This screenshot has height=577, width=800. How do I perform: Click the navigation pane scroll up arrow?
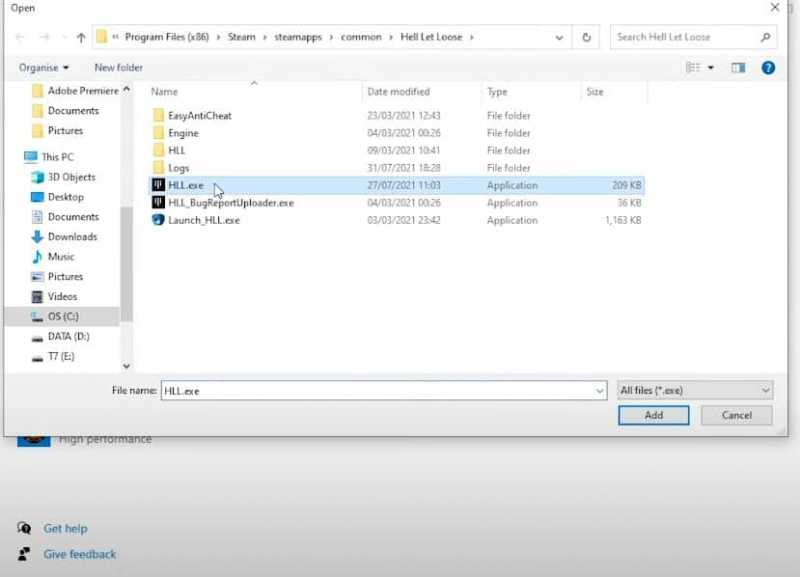tap(127, 90)
